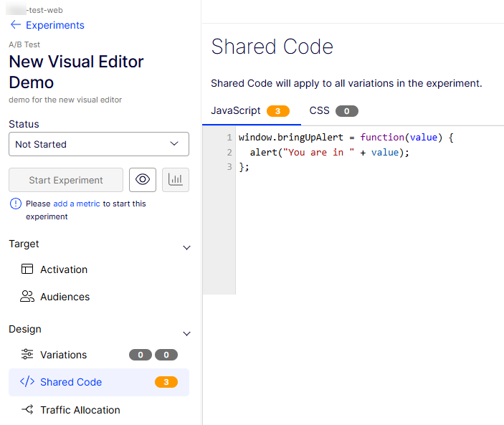
Task: Collapse the Target section chevron
Action: [x=186, y=248]
